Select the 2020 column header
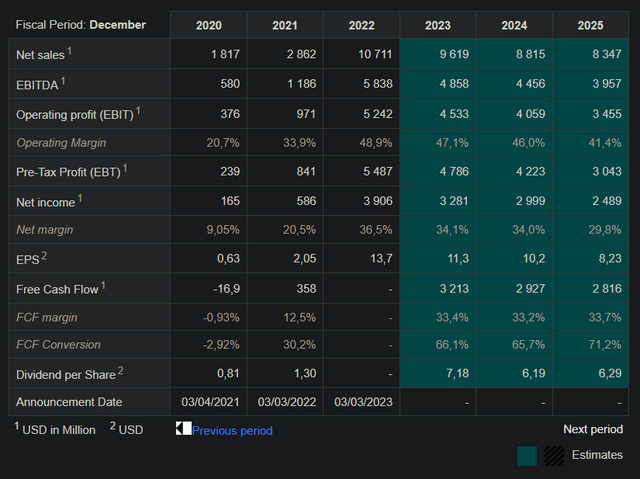Screen dimensions: 640x479 209,25
